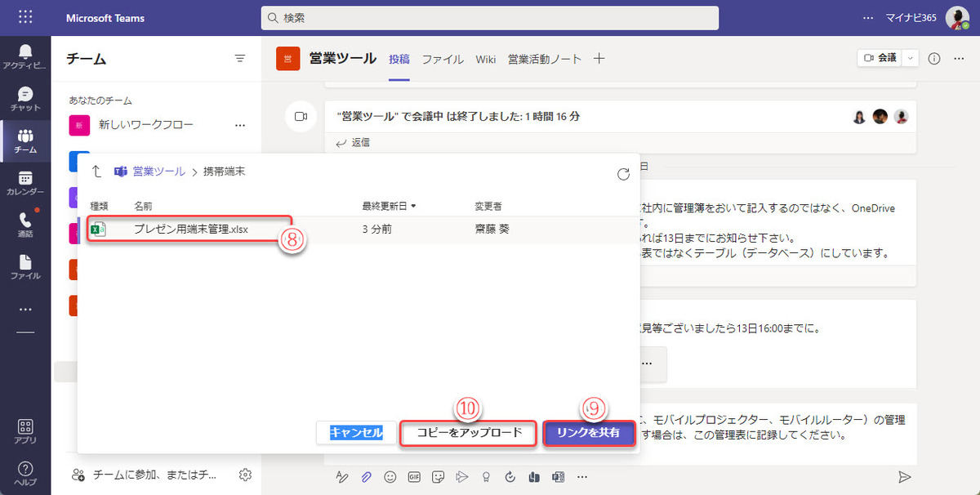Open Apps store in sidebar

click(x=25, y=430)
